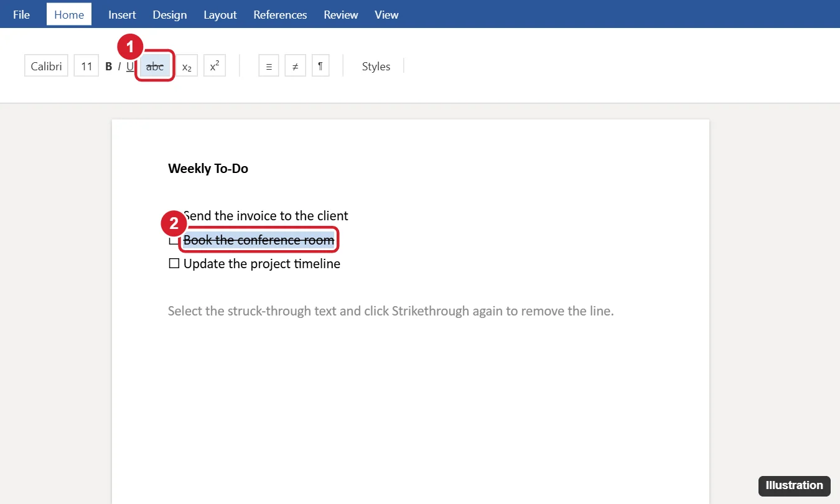The height and width of the screenshot is (504, 840).
Task: Click the Weekly To-Do heading
Action: point(208,169)
